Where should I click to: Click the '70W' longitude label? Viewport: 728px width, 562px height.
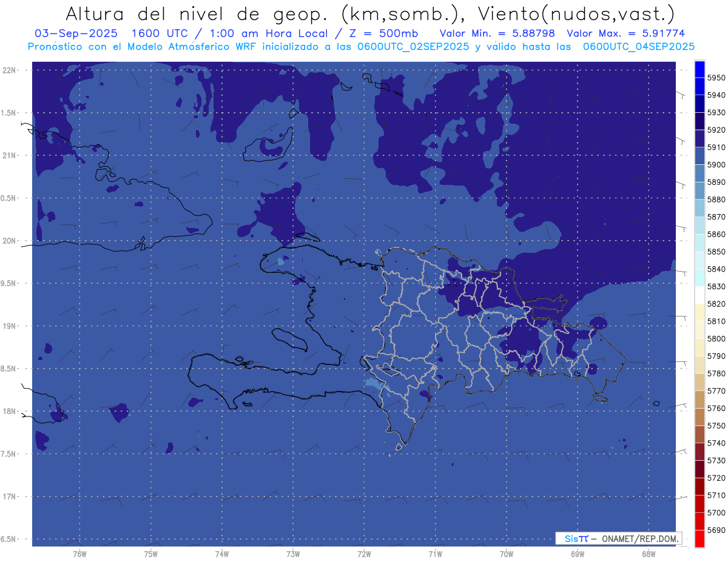tap(507, 554)
